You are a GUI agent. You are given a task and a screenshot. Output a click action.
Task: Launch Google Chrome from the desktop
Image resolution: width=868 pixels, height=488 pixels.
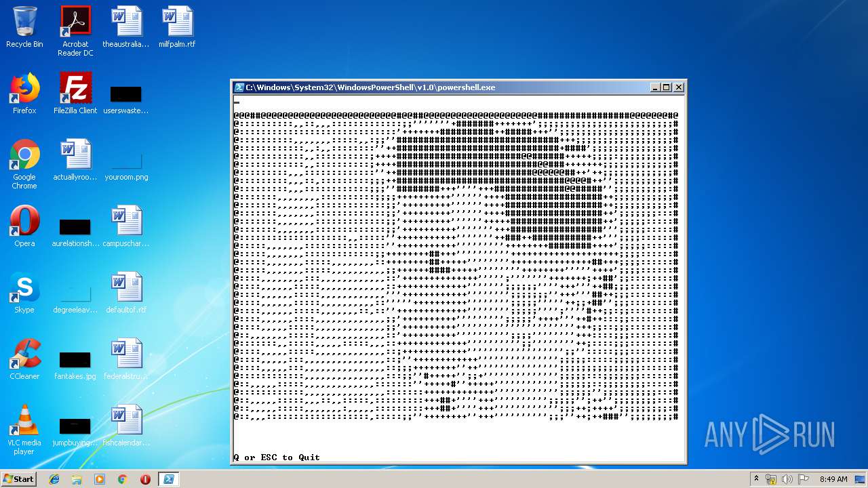[x=24, y=164]
